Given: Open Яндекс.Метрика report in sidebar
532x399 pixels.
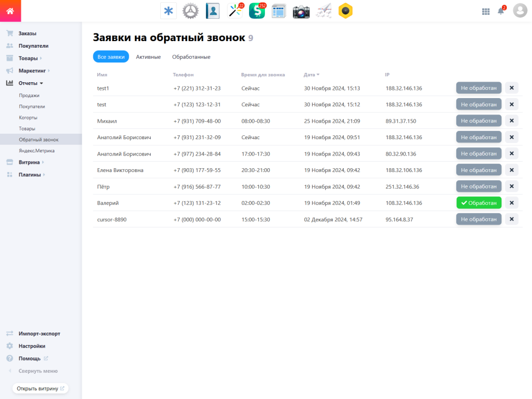Looking at the screenshot, I should point(37,151).
